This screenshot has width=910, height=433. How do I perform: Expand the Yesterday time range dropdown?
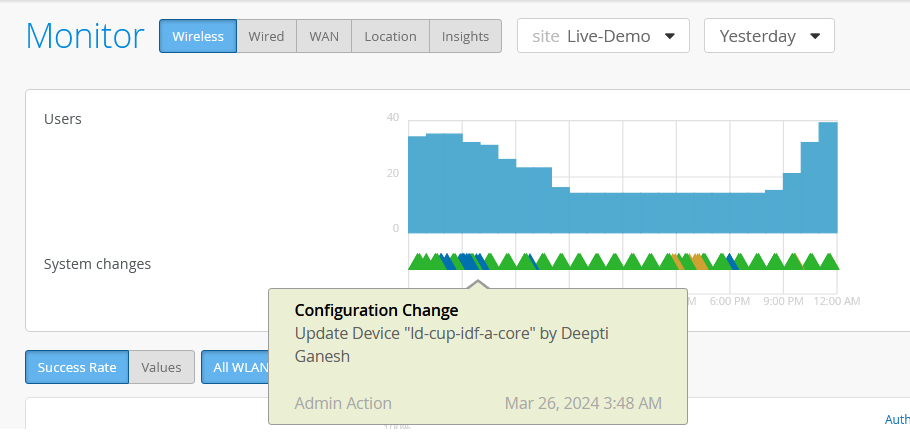[x=769, y=37]
